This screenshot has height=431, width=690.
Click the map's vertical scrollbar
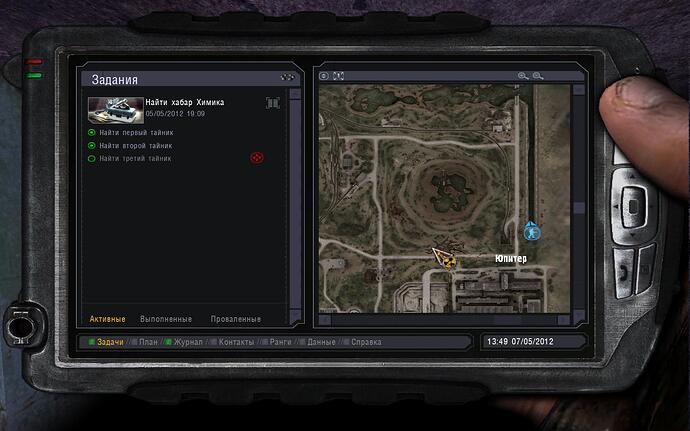[579, 211]
